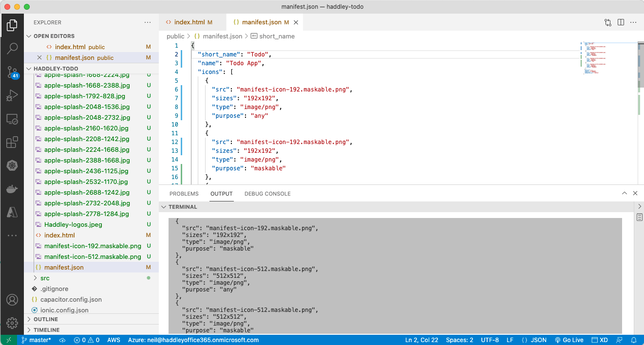Toggle Go Live server in status bar

[568, 340]
